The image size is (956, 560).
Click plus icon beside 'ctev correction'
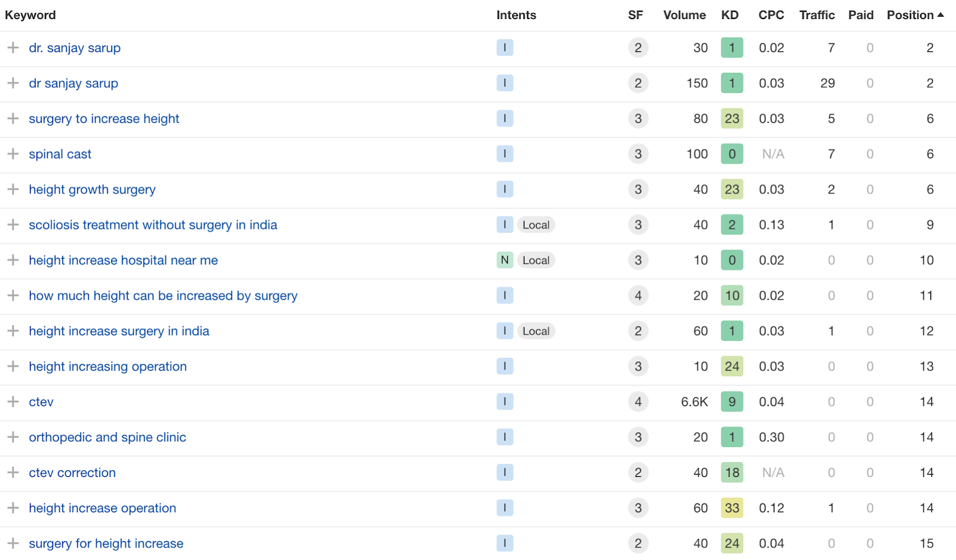click(x=13, y=473)
